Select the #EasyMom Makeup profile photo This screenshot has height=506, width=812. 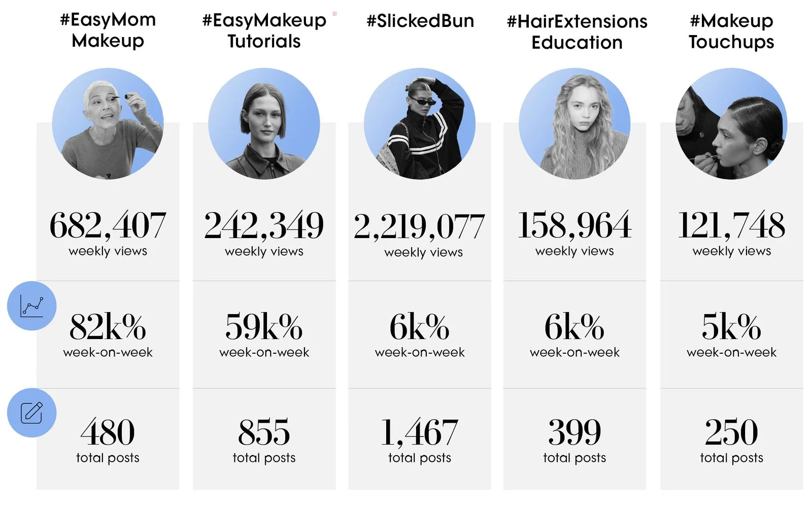[108, 124]
